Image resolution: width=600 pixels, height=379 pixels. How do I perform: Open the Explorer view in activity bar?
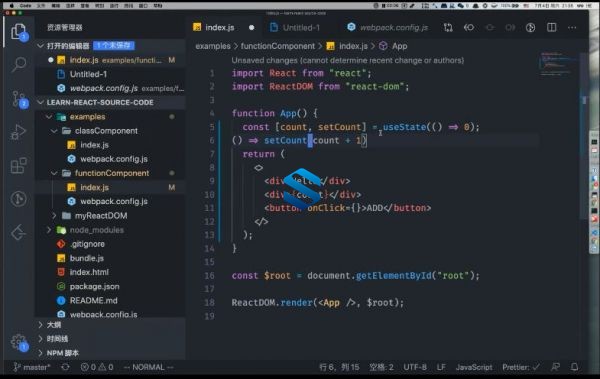click(18, 31)
